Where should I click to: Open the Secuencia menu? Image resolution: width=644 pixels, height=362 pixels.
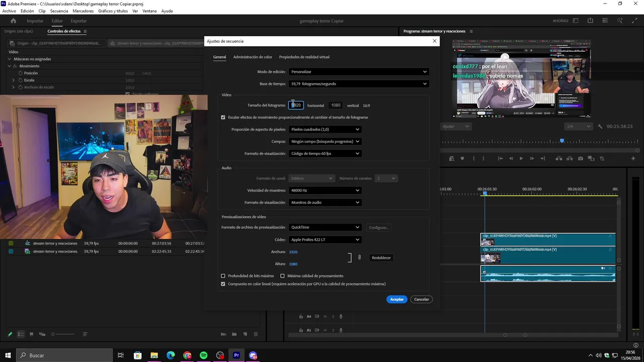pyautogui.click(x=59, y=11)
